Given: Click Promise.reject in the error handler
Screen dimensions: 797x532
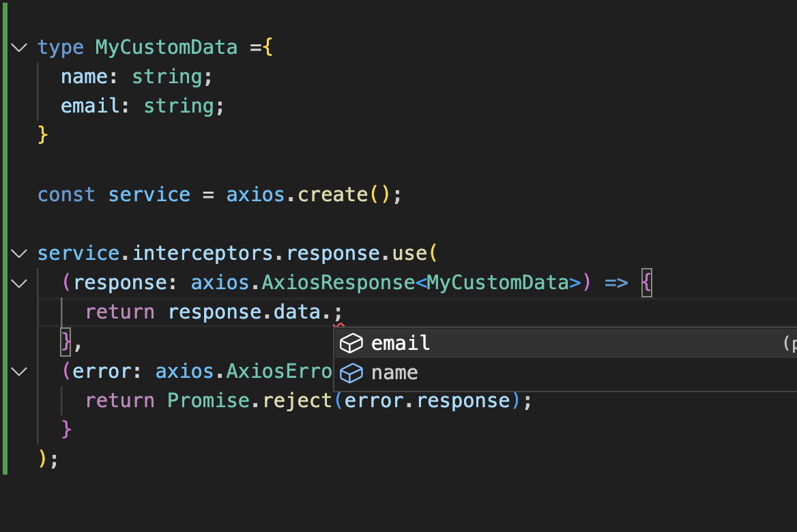Looking at the screenshot, I should (251, 400).
